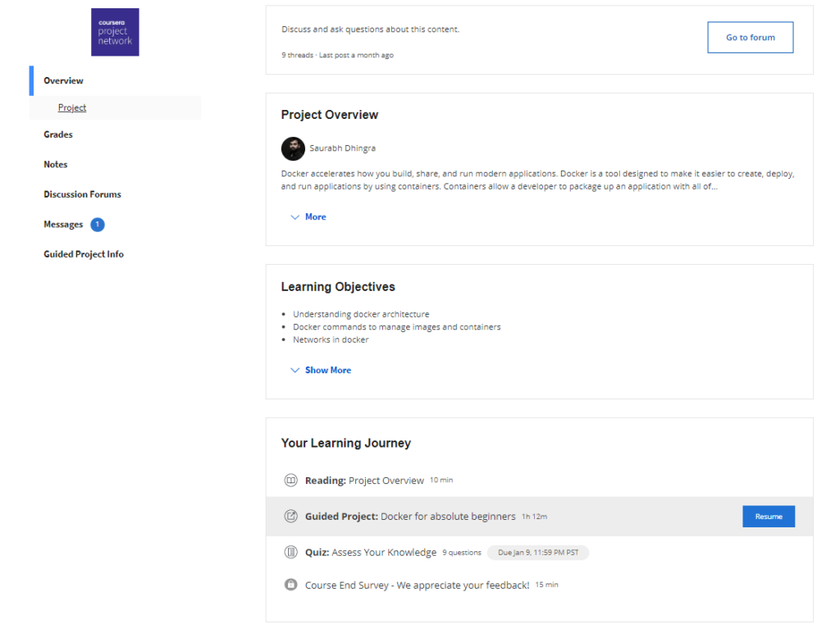
Task: Collapse the Project sub-item under Overview
Action: (x=71, y=107)
